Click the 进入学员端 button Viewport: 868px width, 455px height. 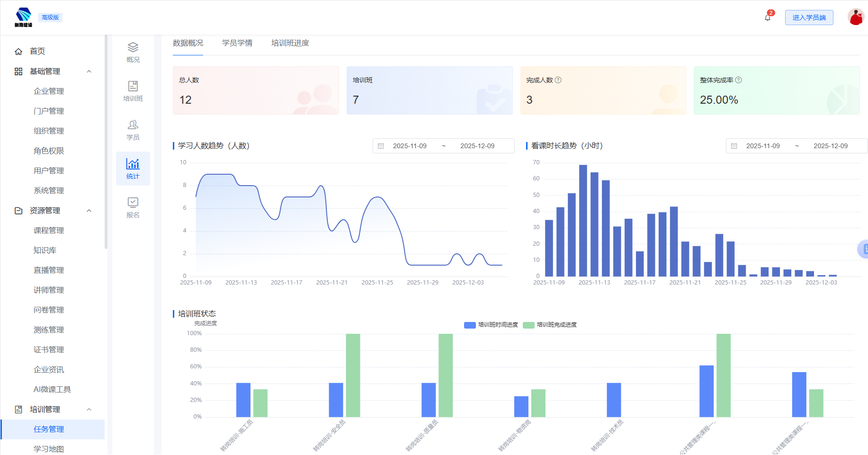[x=809, y=18]
